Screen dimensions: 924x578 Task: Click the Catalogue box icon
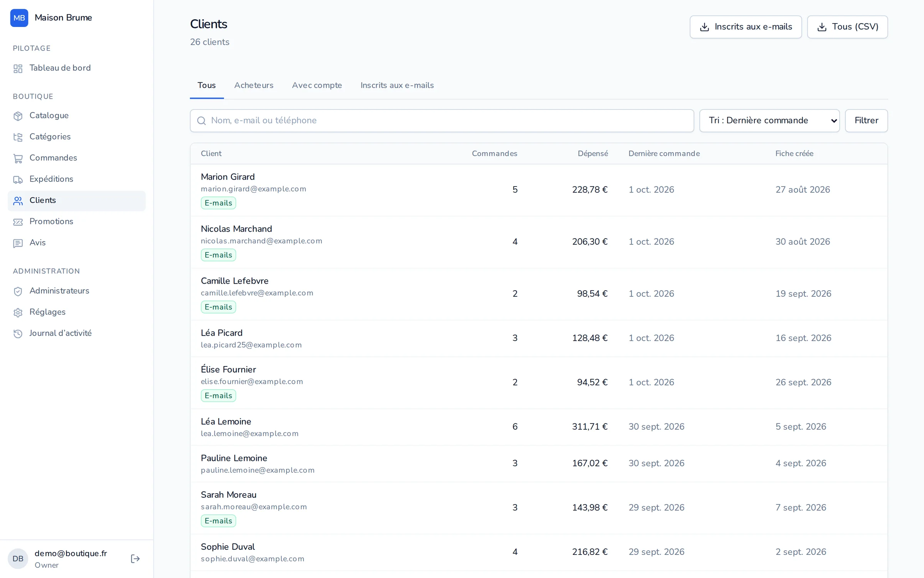point(18,116)
